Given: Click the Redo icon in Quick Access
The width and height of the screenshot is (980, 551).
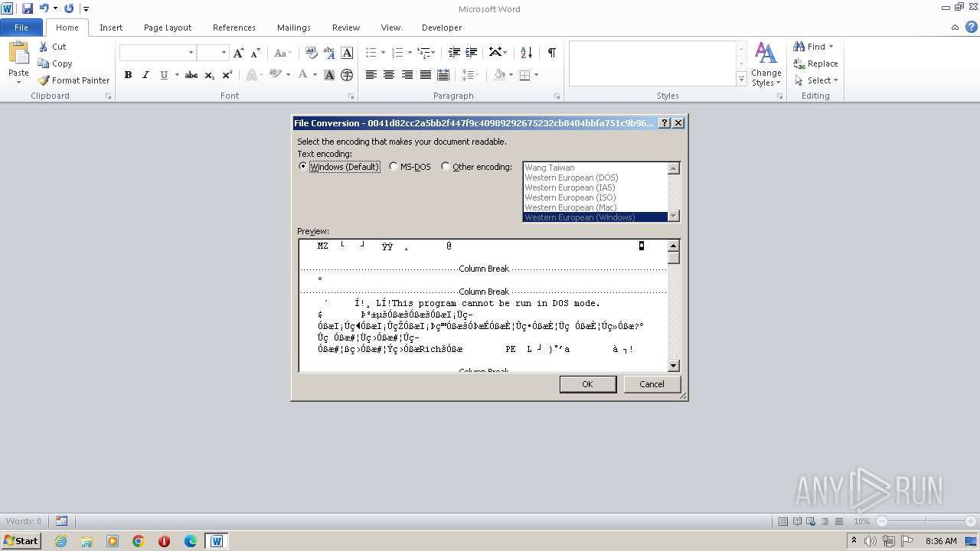Looking at the screenshot, I should tap(69, 8).
